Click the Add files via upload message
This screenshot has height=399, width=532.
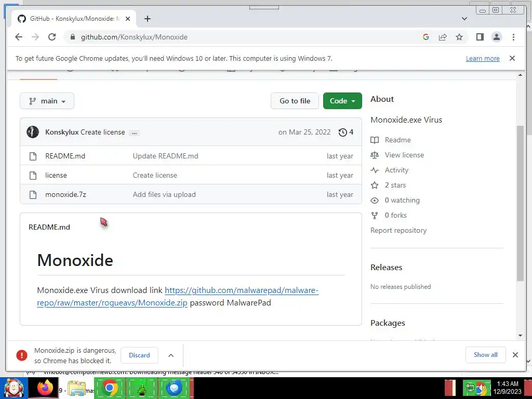click(164, 194)
